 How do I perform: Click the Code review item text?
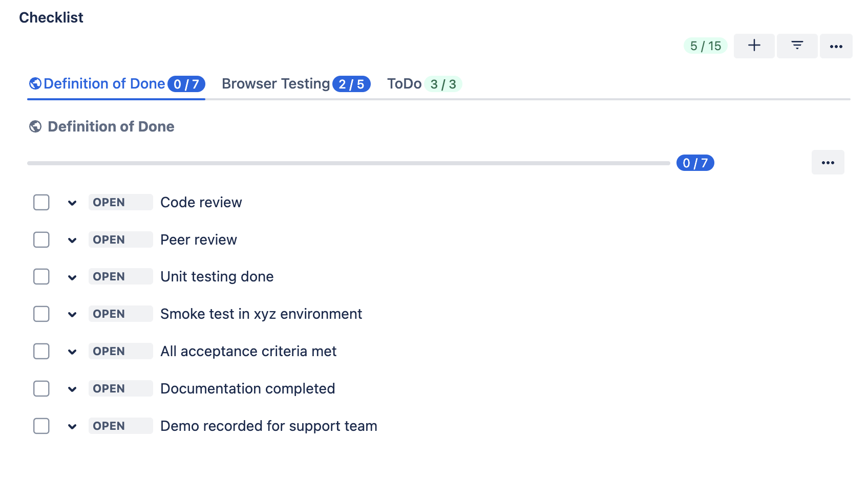(201, 202)
